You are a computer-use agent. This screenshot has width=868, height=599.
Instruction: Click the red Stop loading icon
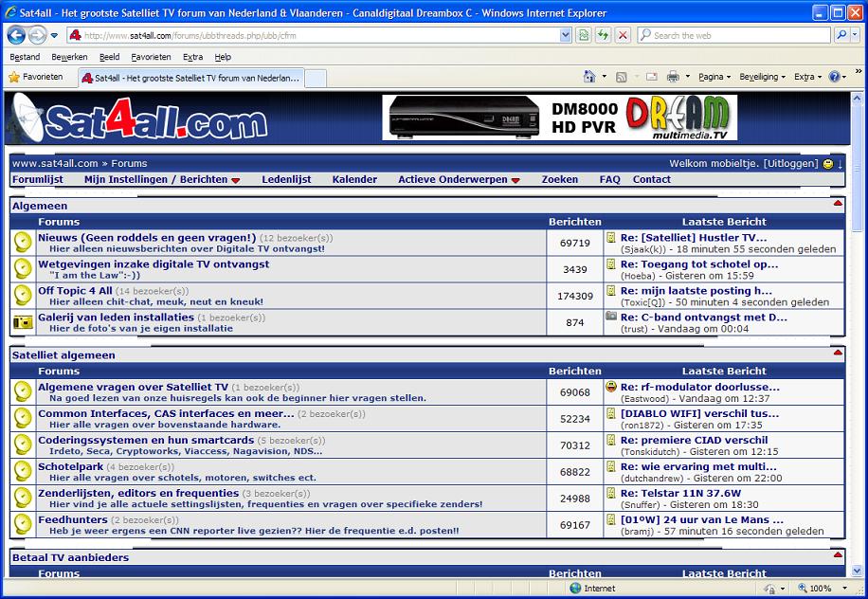coord(623,35)
